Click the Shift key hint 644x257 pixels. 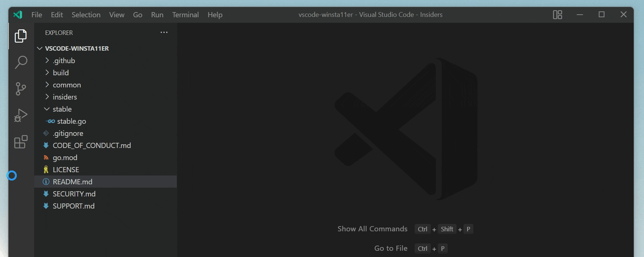click(x=447, y=229)
